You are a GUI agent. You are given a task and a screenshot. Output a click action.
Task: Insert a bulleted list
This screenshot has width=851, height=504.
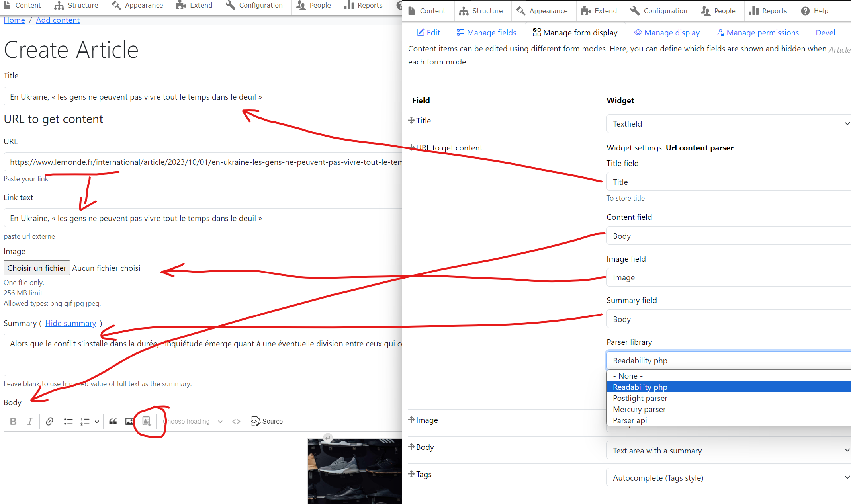[68, 421]
